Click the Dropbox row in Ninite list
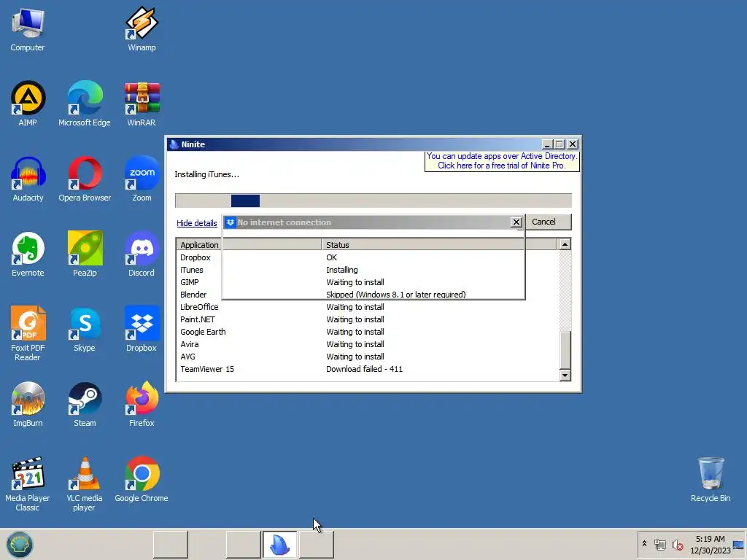 367,257
